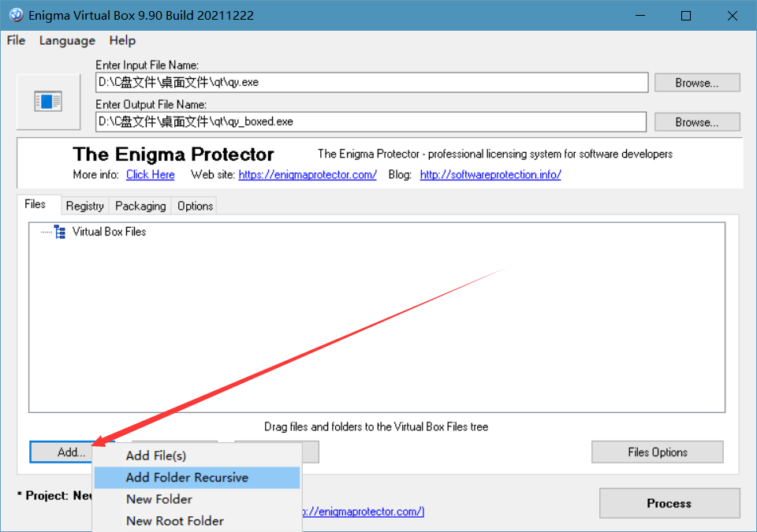Viewport: 757px width, 532px height.
Task: Open the enigmaprotector.com web site link
Action: (308, 175)
